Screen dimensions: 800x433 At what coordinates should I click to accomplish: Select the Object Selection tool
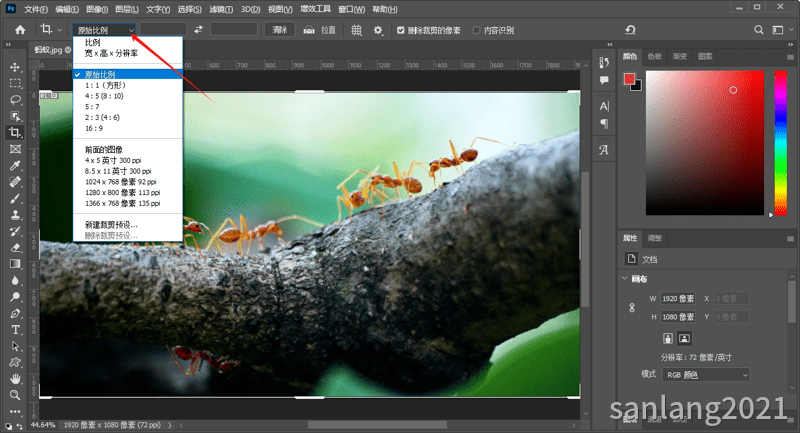click(x=15, y=116)
